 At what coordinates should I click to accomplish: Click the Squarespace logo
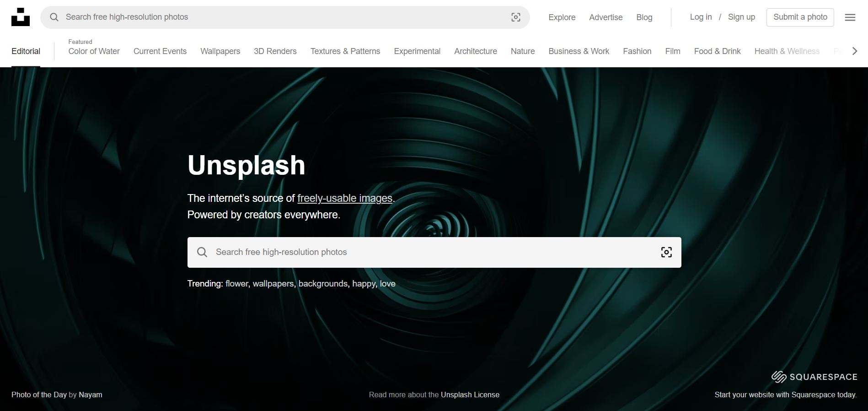(x=814, y=377)
